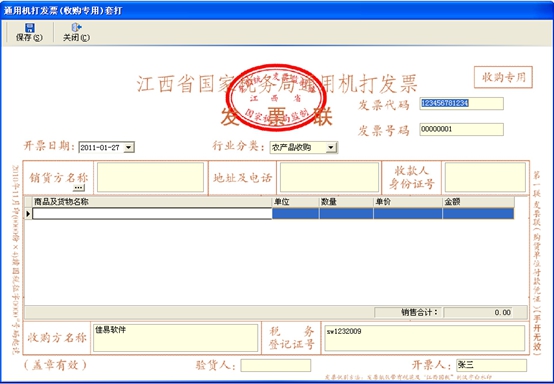This screenshot has height=384, width=554.
Task: Expand the 行业分类 dropdown arrow
Action: [x=331, y=147]
